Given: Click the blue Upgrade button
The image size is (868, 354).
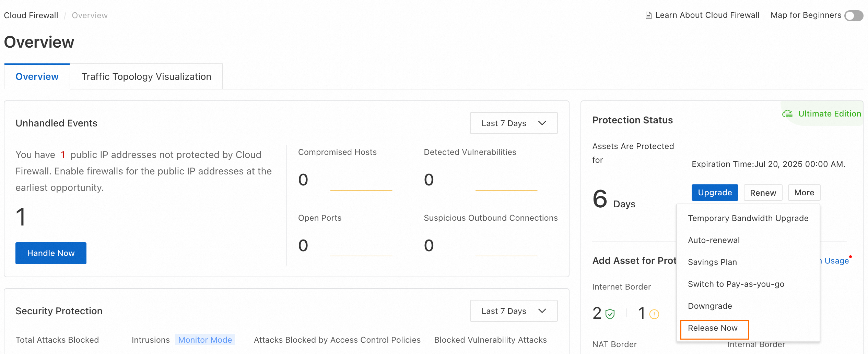Looking at the screenshot, I should (x=715, y=193).
